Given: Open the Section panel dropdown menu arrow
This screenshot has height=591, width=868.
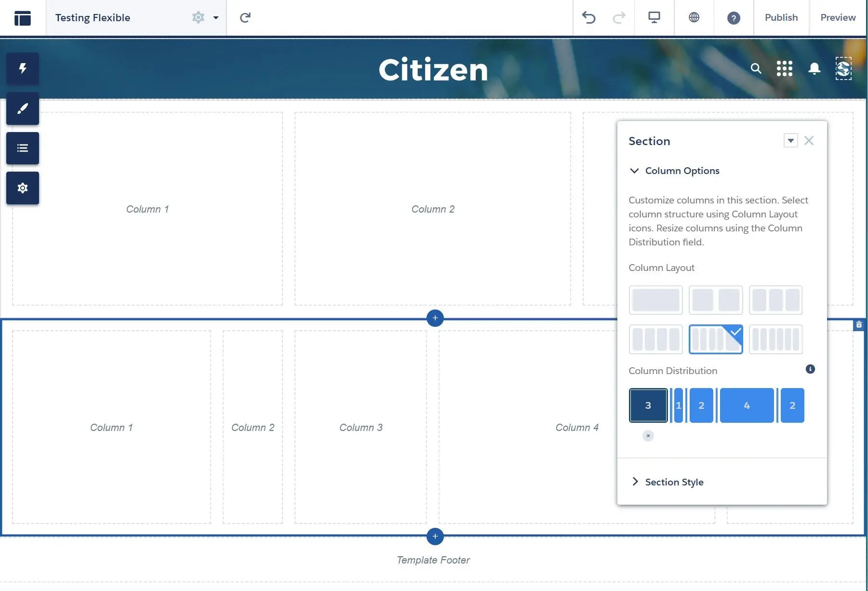Looking at the screenshot, I should point(790,141).
